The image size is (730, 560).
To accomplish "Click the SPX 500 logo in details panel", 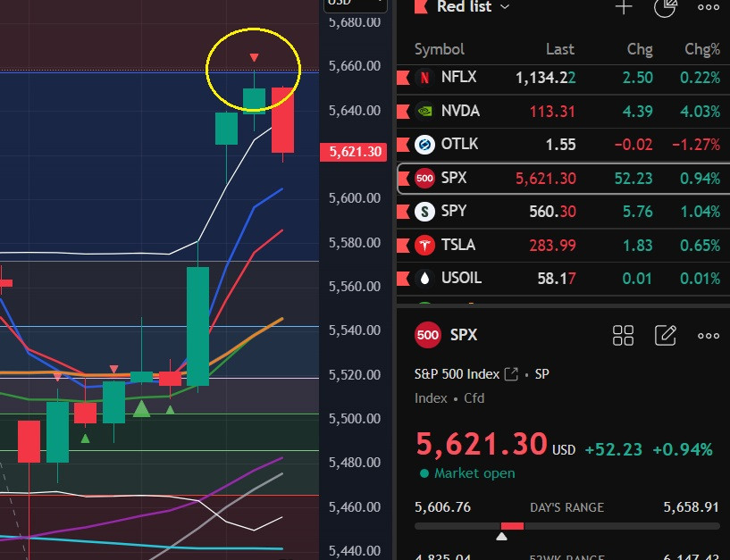I will click(x=427, y=335).
